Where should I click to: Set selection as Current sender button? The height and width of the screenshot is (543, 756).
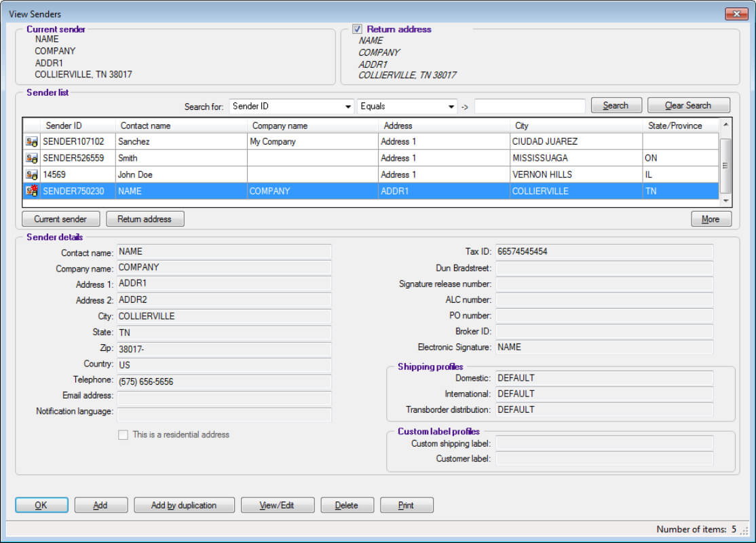pyautogui.click(x=61, y=219)
